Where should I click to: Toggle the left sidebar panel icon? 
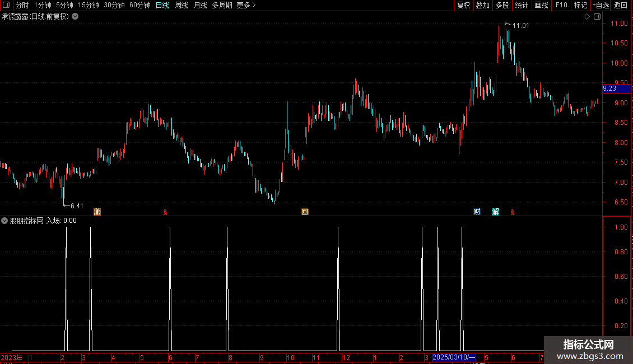coord(6,5)
